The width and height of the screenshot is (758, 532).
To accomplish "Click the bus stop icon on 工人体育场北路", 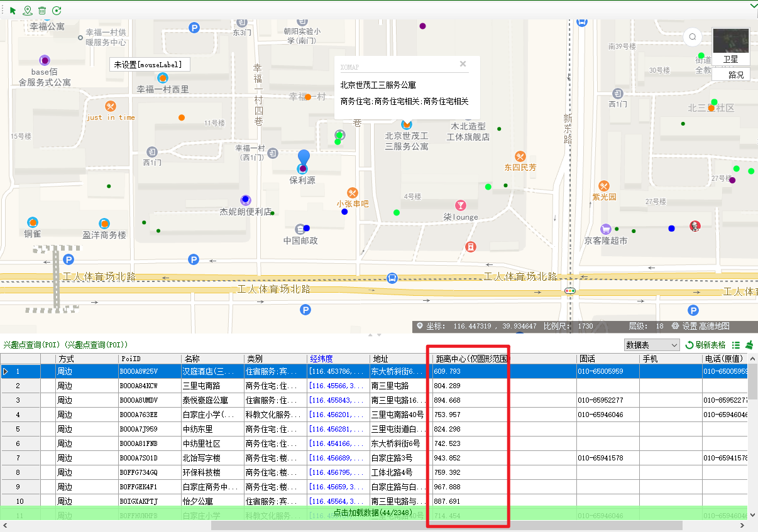I will click(x=392, y=278).
